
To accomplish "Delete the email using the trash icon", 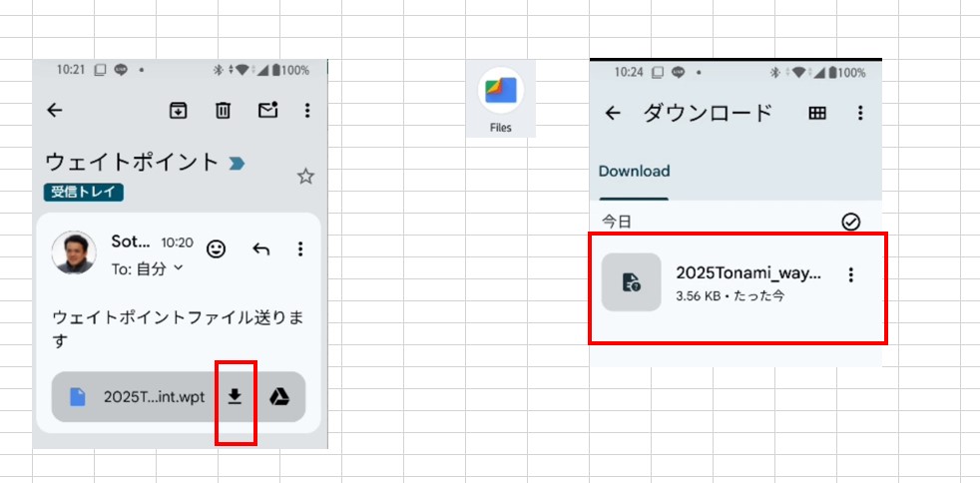I will (x=224, y=111).
